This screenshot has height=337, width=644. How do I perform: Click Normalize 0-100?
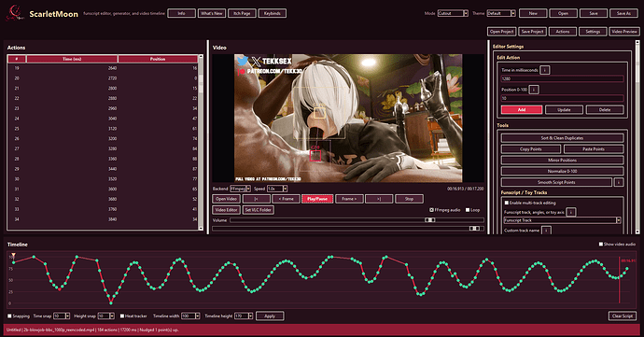pyautogui.click(x=562, y=171)
